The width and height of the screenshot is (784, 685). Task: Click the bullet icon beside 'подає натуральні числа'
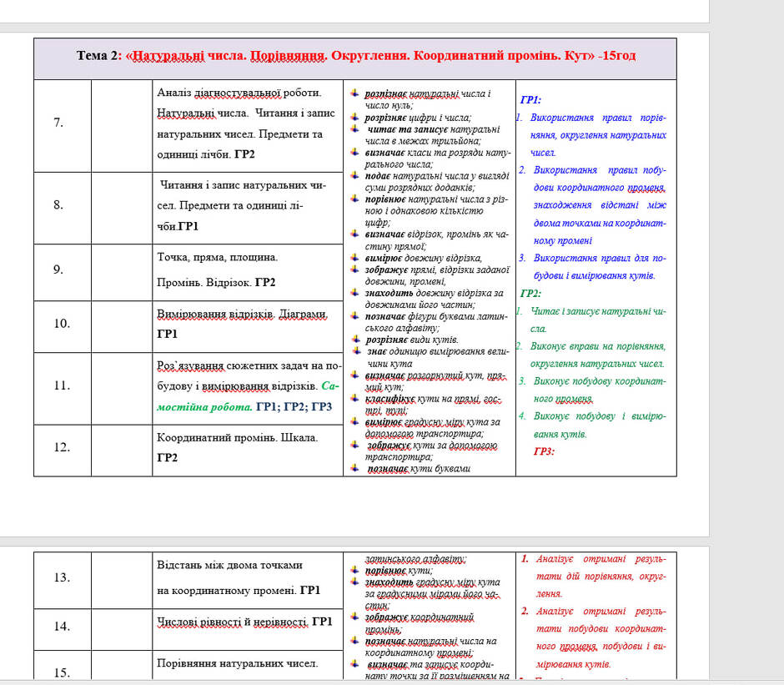point(354,175)
